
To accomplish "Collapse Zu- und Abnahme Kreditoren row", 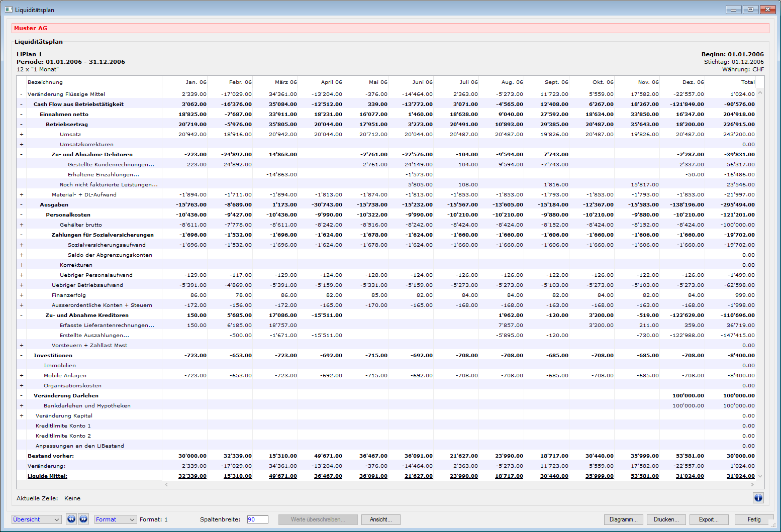I will tap(22, 315).
